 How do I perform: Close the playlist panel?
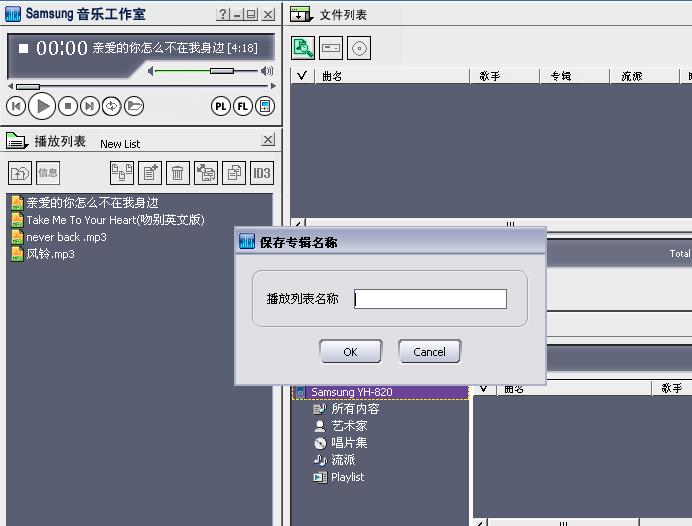[x=268, y=140]
